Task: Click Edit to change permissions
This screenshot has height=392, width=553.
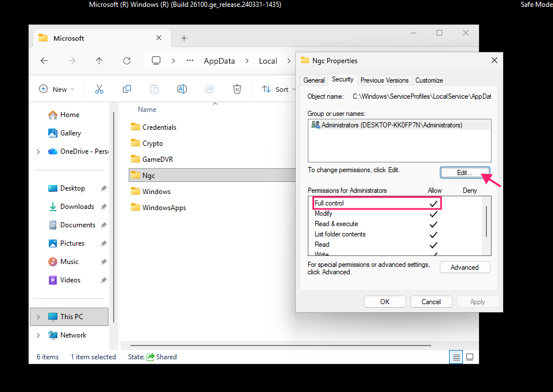Action: point(465,172)
